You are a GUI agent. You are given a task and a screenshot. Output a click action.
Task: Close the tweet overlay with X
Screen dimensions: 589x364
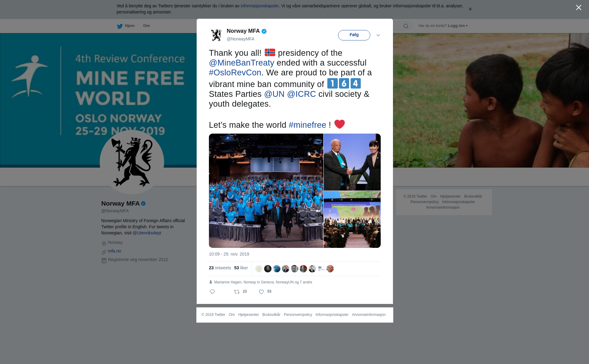(579, 8)
